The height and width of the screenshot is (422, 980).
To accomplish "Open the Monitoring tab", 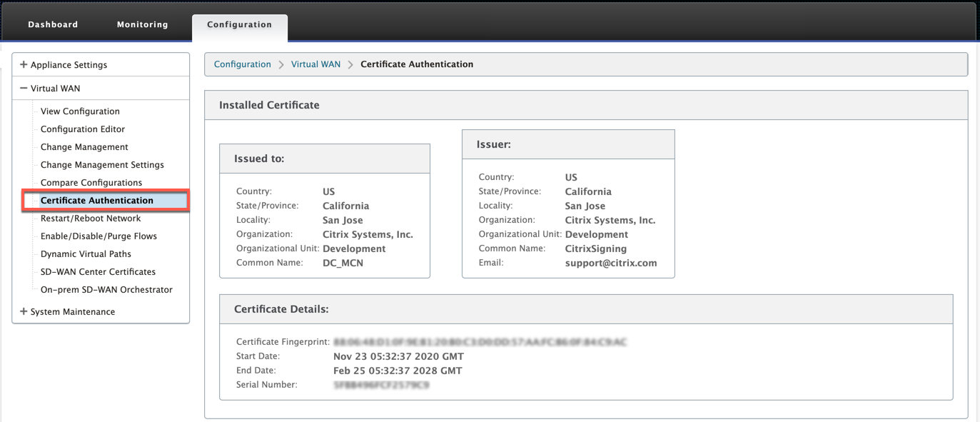I will click(143, 24).
